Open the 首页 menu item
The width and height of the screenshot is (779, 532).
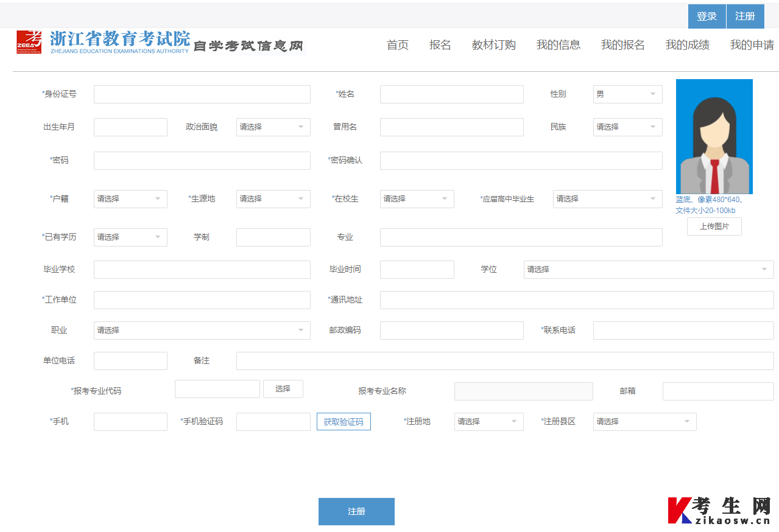tap(398, 45)
